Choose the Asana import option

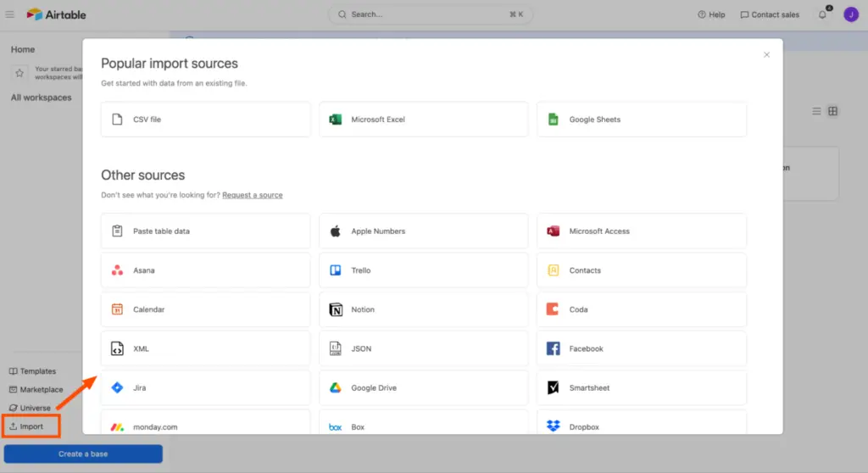tap(205, 270)
